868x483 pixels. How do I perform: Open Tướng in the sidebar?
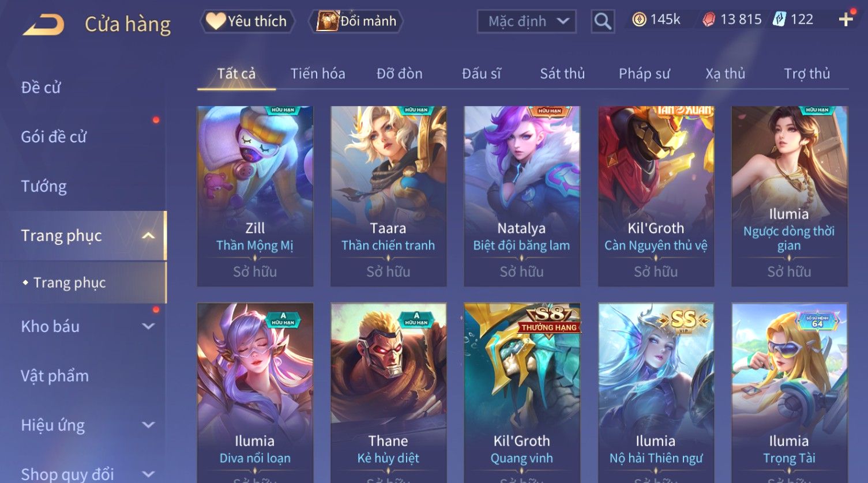click(44, 186)
